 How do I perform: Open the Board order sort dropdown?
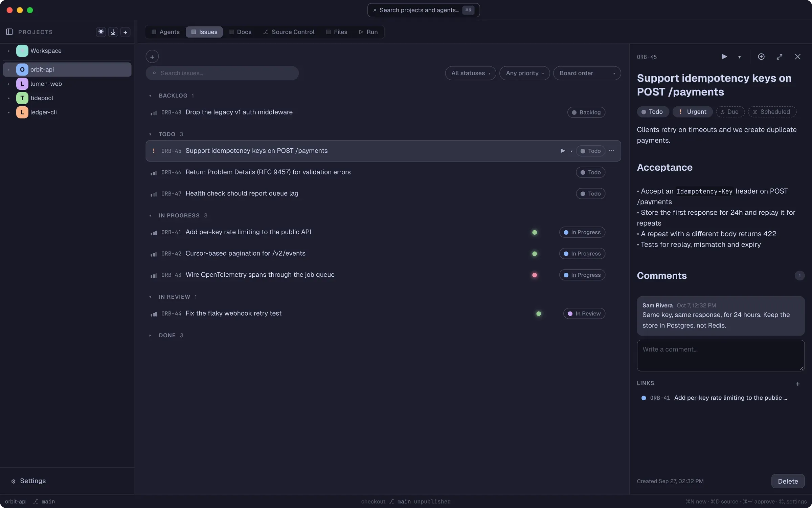587,73
